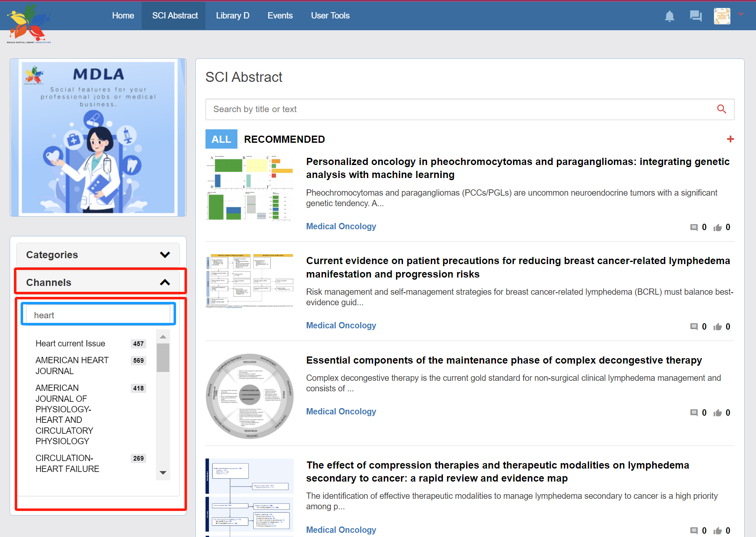756x537 pixels.
Task: Click like icon on decongestive therapy article
Action: [717, 413]
